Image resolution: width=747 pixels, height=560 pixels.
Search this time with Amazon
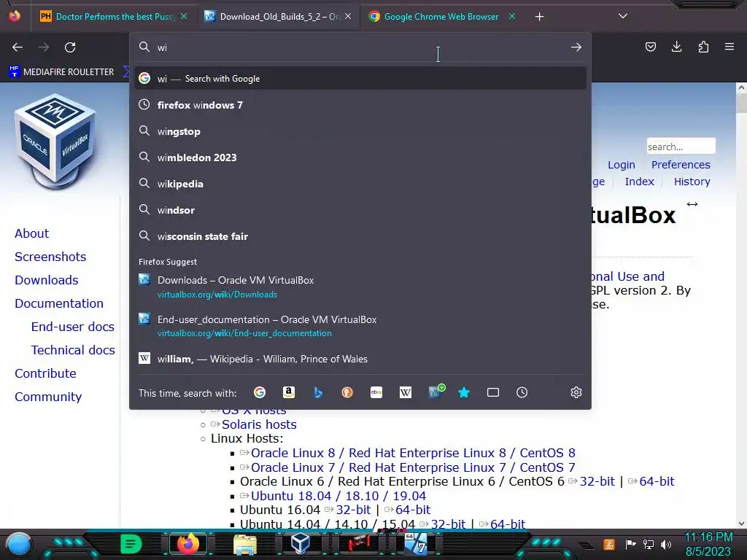[x=289, y=392]
